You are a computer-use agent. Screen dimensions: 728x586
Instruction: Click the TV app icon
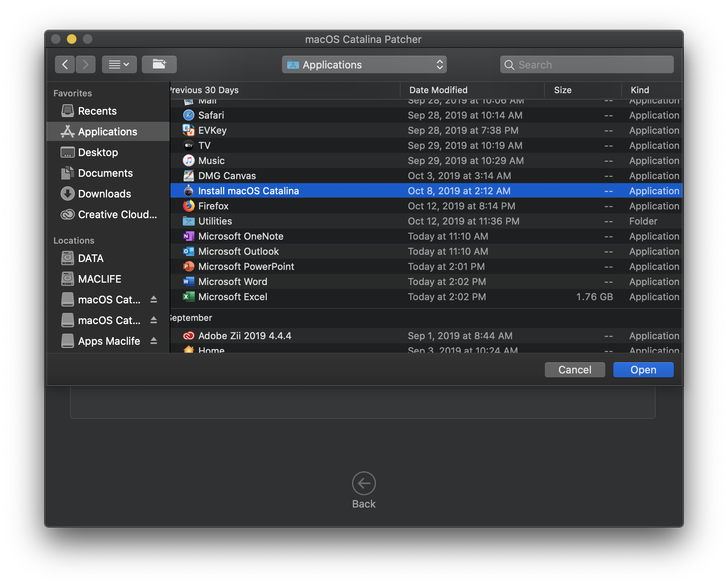[x=189, y=145]
